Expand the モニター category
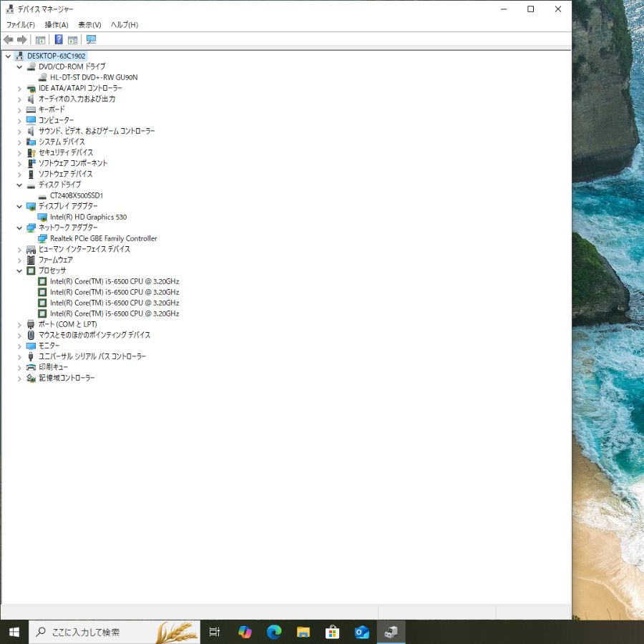 pos(19,346)
